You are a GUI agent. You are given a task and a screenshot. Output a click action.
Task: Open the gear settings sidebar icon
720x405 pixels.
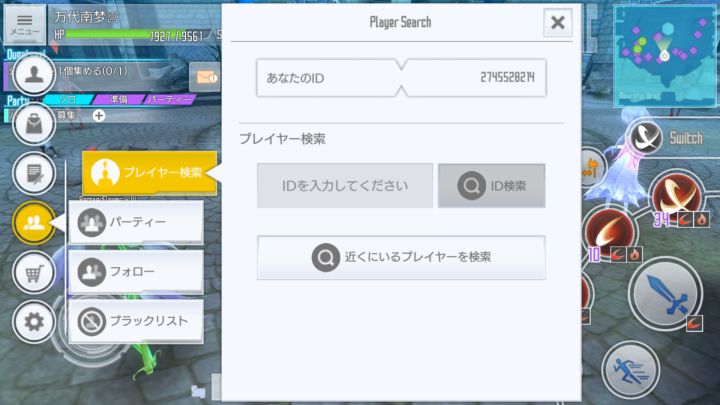click(34, 322)
